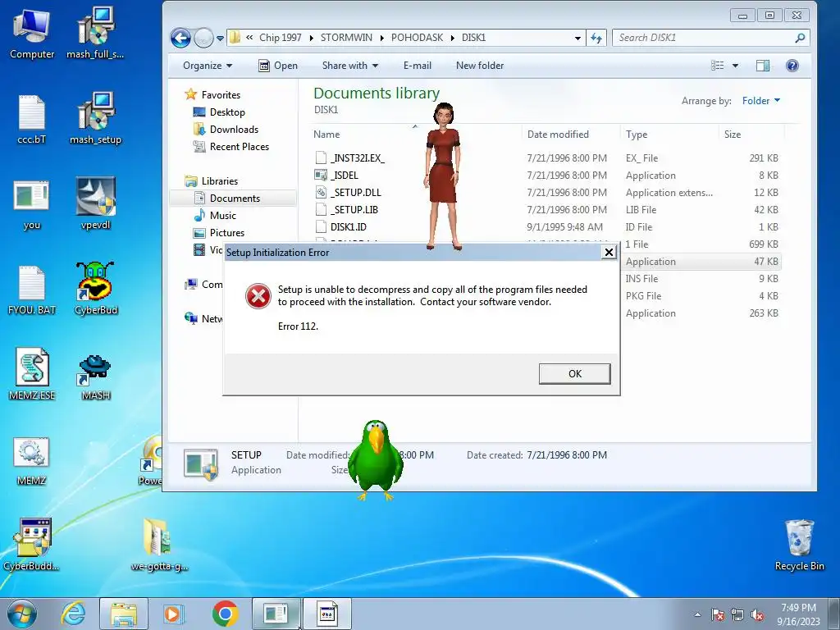Click the Action Center flag tray icon

coord(718,614)
